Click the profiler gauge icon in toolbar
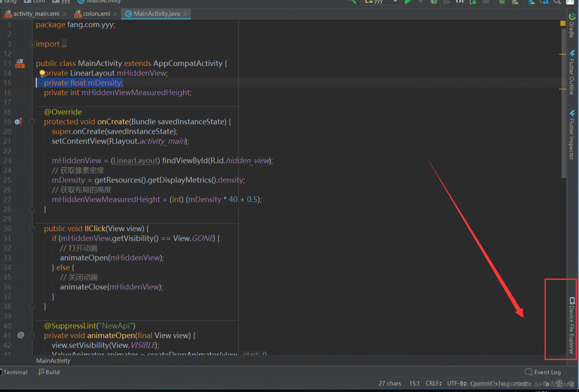The height and width of the screenshot is (392, 579). 460,2
